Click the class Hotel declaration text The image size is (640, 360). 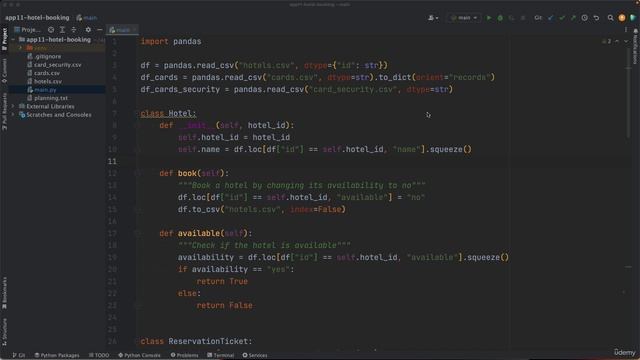click(x=168, y=113)
